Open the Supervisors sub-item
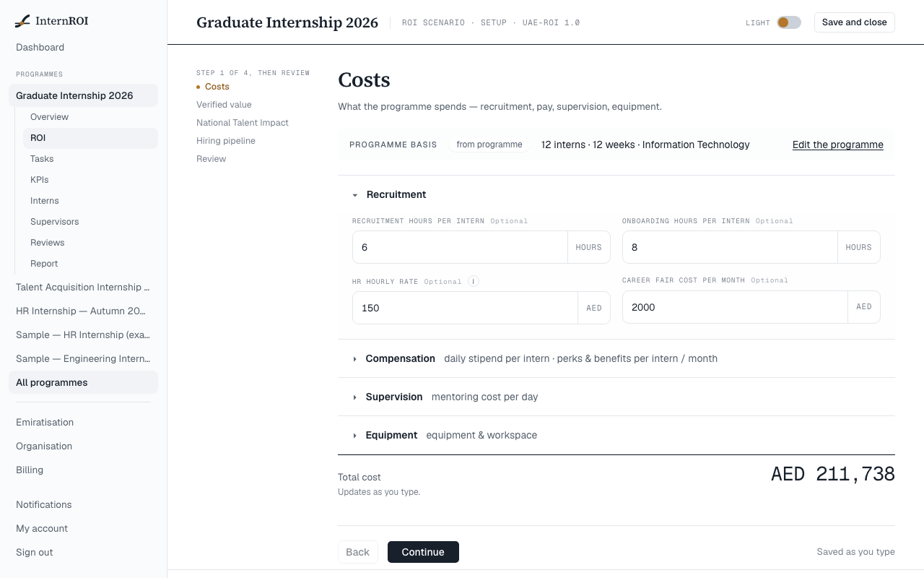The width and height of the screenshot is (924, 578). click(x=90, y=222)
